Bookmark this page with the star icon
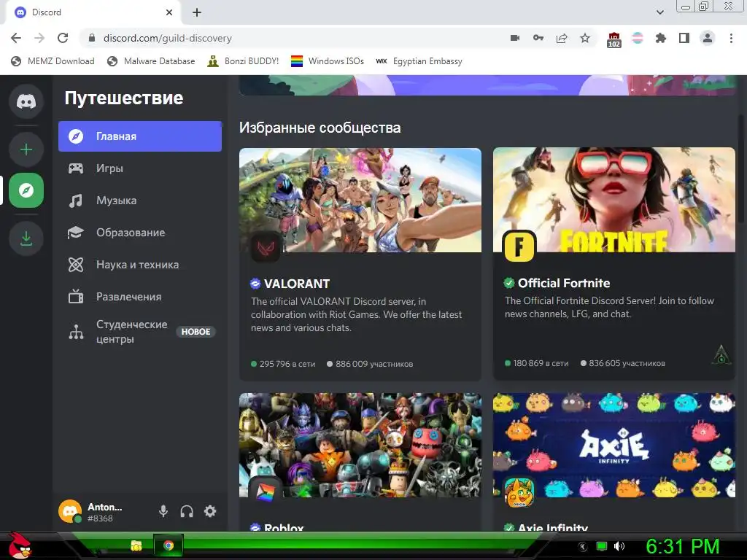Viewport: 747px width, 560px height. 585,38
